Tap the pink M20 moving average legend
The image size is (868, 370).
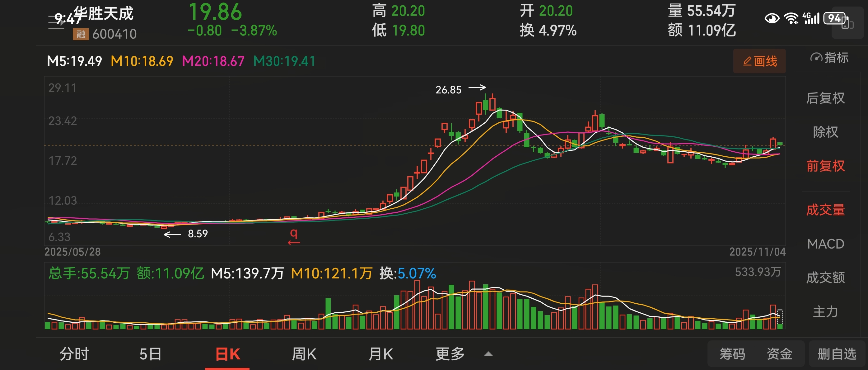(x=213, y=61)
